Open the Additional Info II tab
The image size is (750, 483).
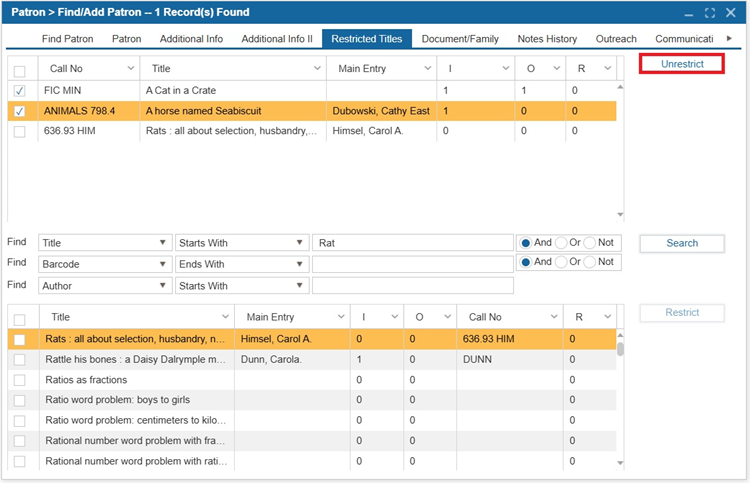coord(277,39)
